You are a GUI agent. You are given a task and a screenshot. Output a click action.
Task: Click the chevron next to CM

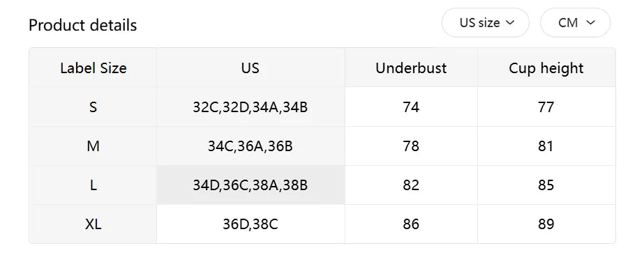[x=590, y=23]
